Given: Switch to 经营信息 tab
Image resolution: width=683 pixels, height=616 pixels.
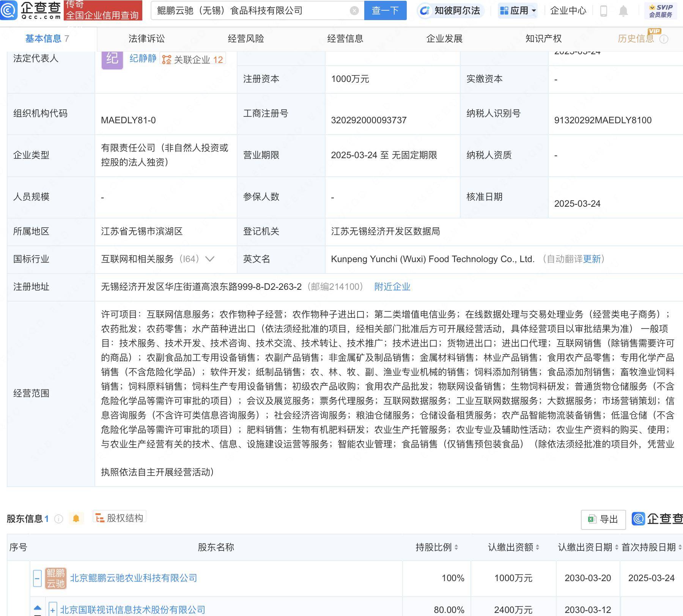Looking at the screenshot, I should point(345,39).
